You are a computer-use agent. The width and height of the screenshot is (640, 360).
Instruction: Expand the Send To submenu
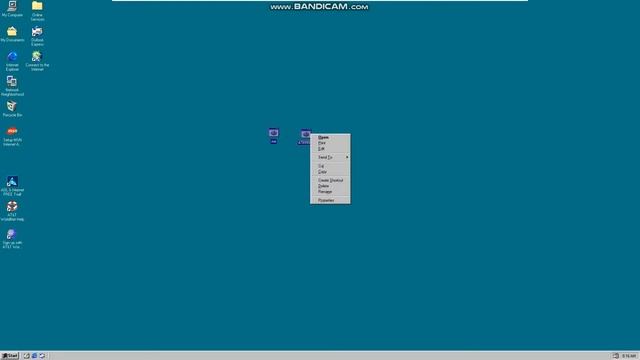[x=330, y=157]
